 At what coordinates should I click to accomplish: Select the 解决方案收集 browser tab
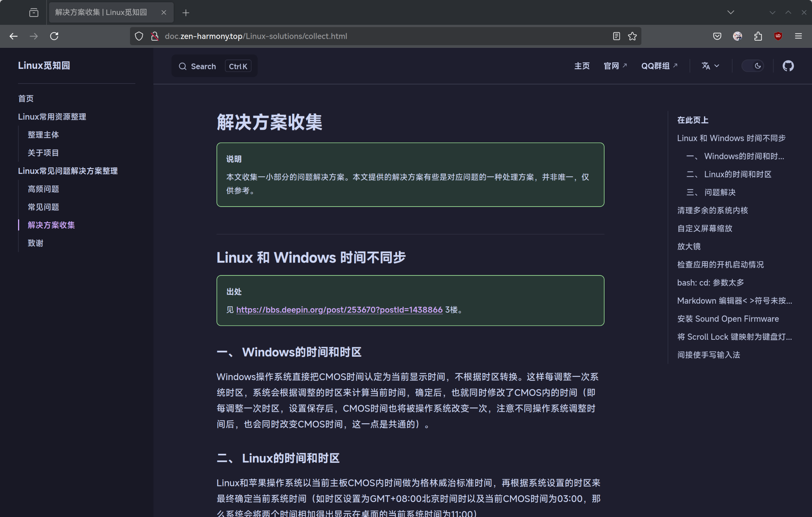[x=101, y=12]
